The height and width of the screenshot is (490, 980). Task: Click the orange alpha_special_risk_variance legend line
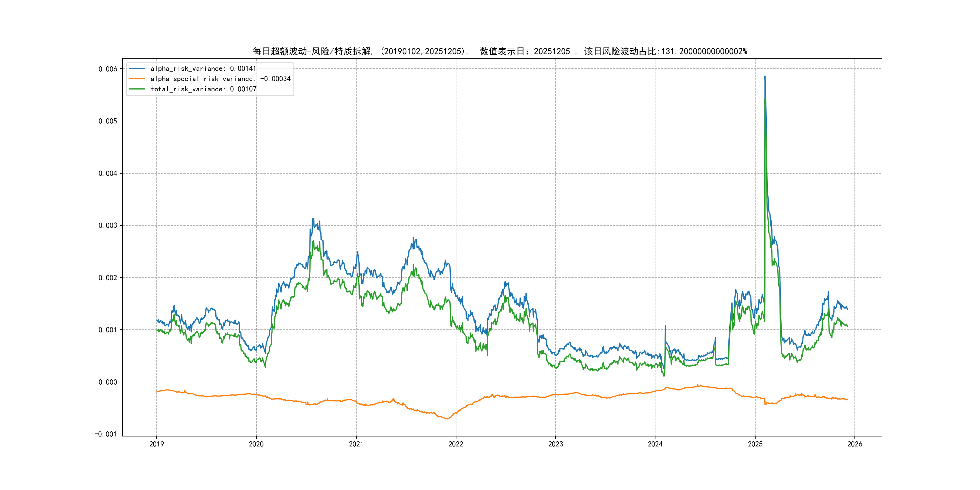tap(137, 79)
